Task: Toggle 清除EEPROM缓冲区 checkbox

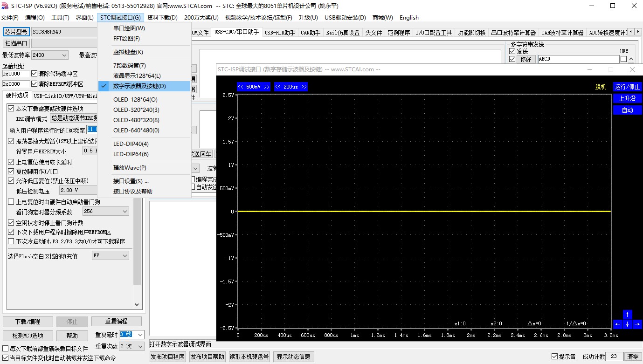Action: (x=34, y=84)
